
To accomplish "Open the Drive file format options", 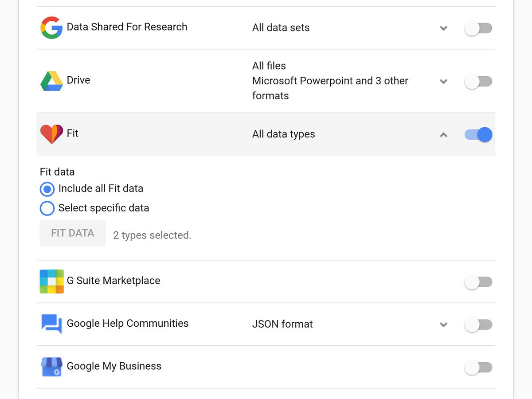I will point(443,81).
